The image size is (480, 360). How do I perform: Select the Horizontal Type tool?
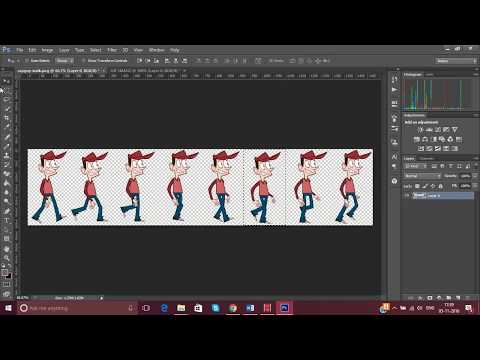click(x=6, y=220)
